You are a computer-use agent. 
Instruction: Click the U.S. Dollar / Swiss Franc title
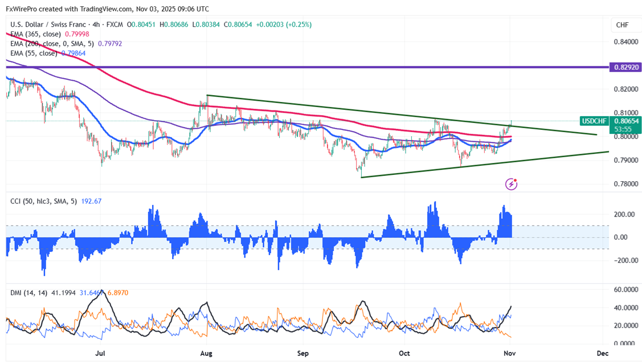[48, 24]
